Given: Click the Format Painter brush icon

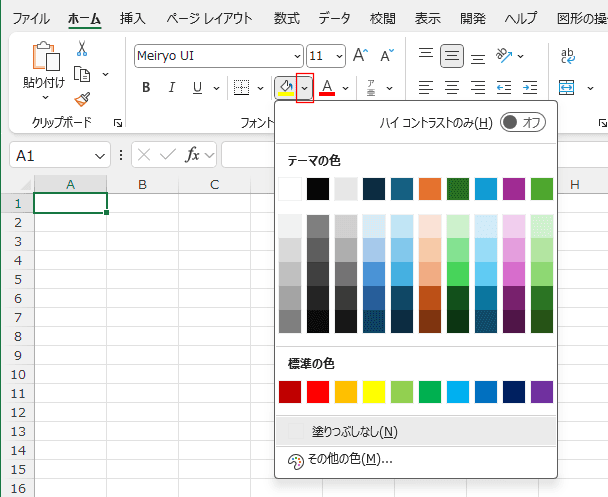Looking at the screenshot, I should [x=82, y=99].
